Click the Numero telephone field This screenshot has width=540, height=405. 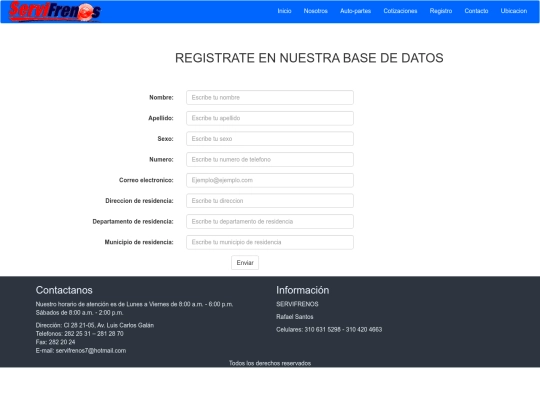click(x=270, y=159)
